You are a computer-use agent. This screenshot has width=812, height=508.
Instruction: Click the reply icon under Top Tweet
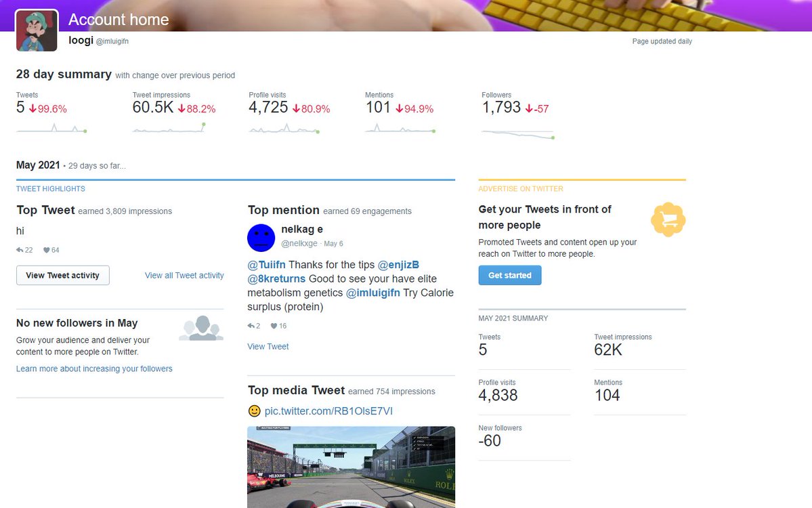click(20, 250)
